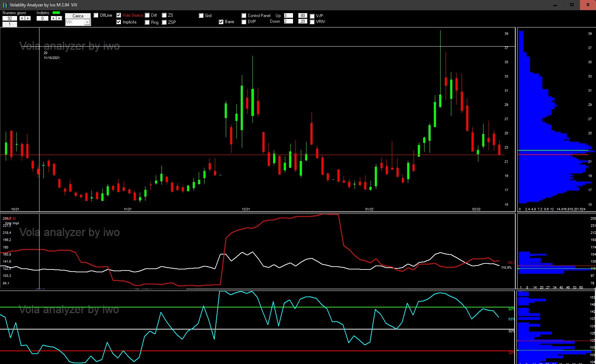The image size is (596, 364).
Task: Uncheck the Vola Storica checkbox
Action: [x=119, y=15]
